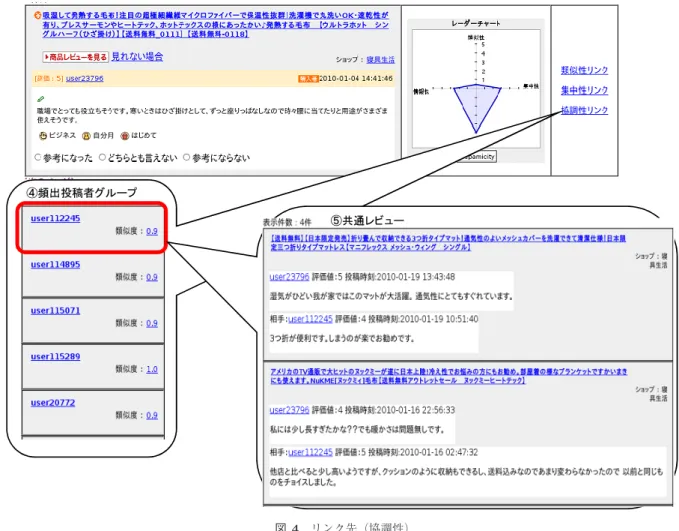Open the three-fold mattress product title link

click(448, 243)
